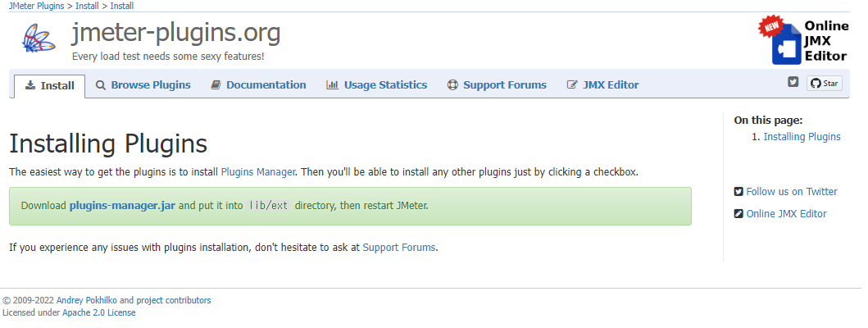Open the Plugins Manager link in paragraph
The width and height of the screenshot is (868, 328).
click(257, 171)
